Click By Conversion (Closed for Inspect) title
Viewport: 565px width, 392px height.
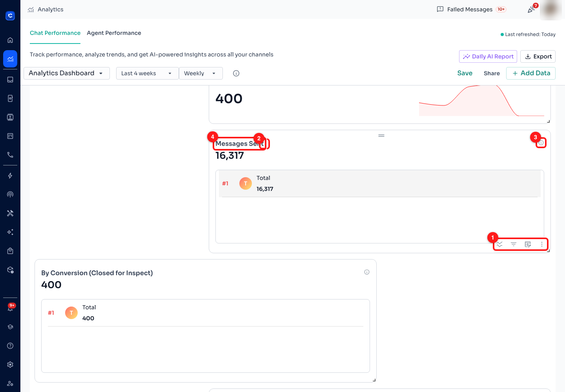97,273
